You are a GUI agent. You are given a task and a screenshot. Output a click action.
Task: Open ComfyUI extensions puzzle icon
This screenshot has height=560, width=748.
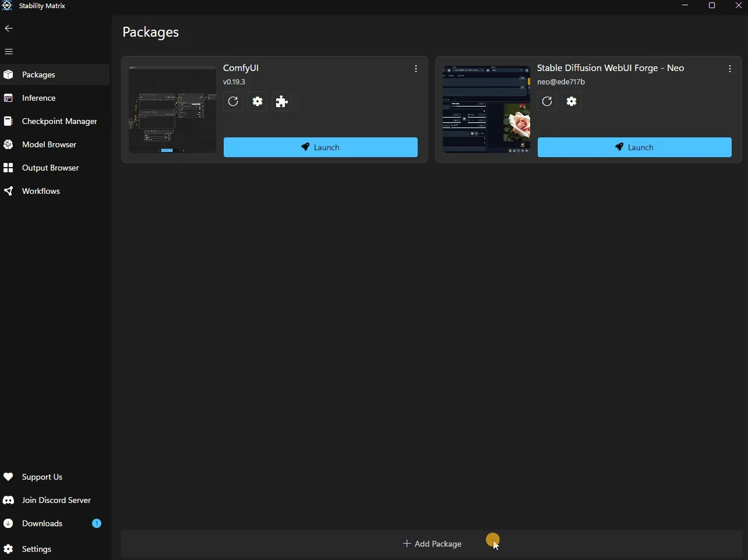point(282,102)
